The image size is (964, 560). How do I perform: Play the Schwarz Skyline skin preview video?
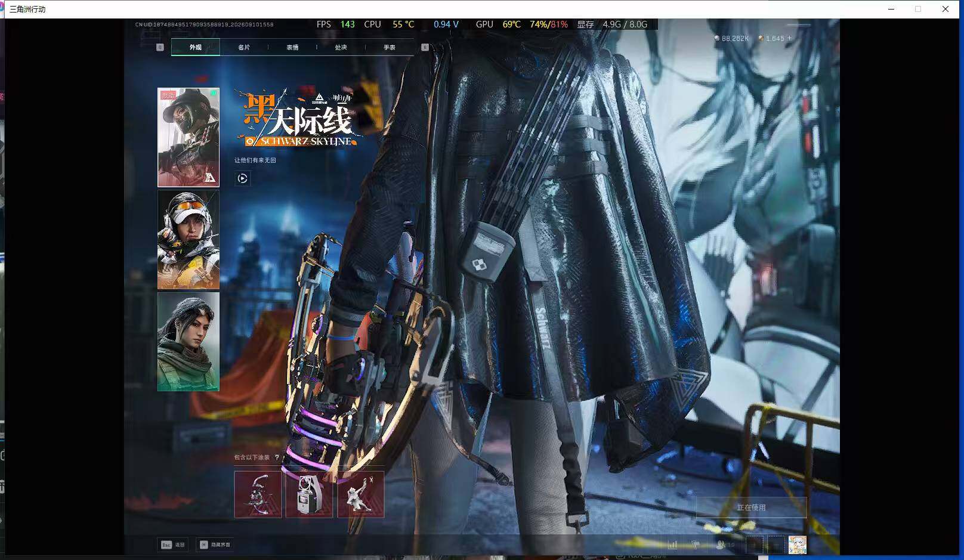coord(242,178)
